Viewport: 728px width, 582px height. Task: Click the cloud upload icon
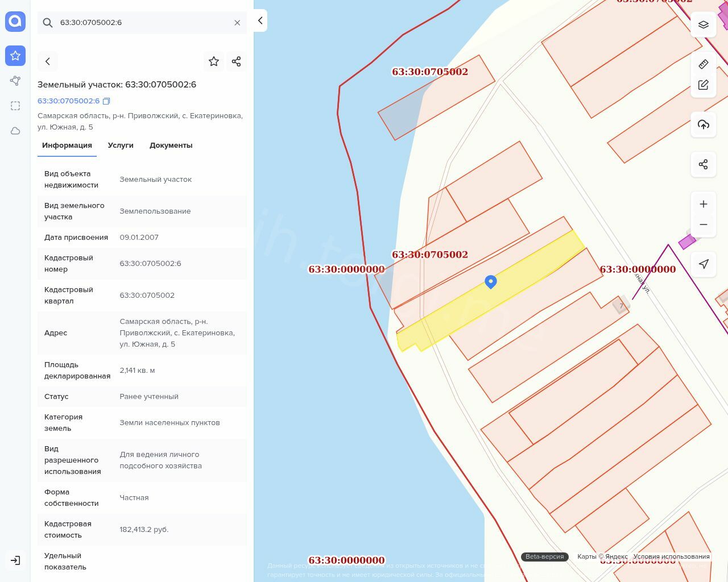(704, 124)
